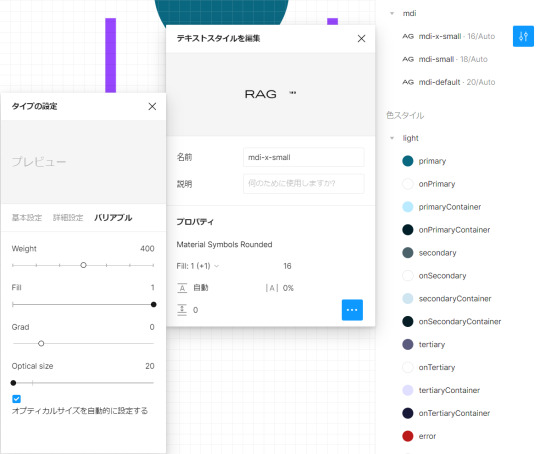The image size is (540, 454).
Task: Click the 説明 description input field
Action: point(303,184)
